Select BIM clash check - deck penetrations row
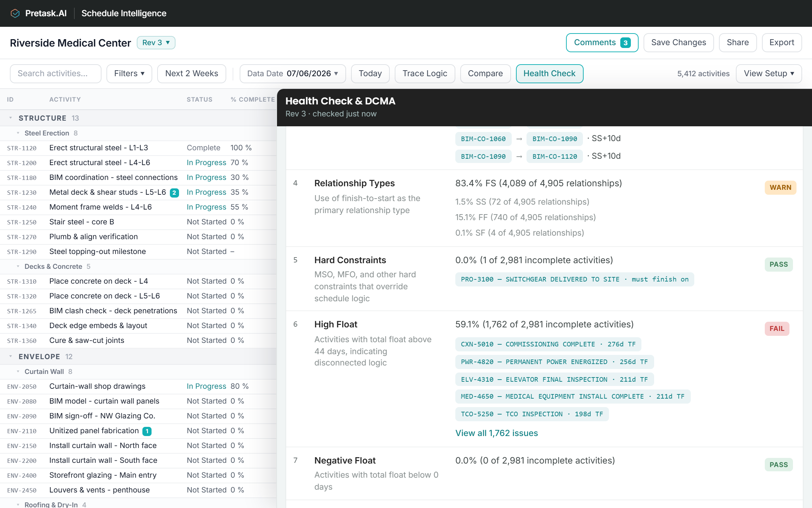Screen dimensions: 812x508 (138, 311)
